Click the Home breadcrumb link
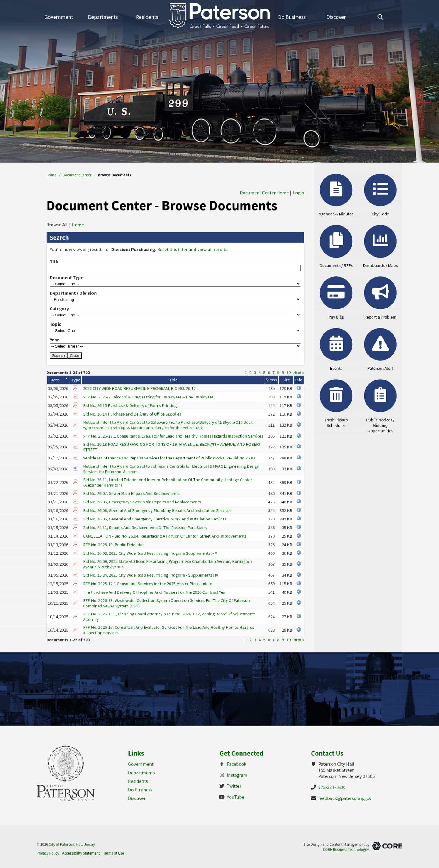The width and height of the screenshot is (439, 868). pos(51,175)
